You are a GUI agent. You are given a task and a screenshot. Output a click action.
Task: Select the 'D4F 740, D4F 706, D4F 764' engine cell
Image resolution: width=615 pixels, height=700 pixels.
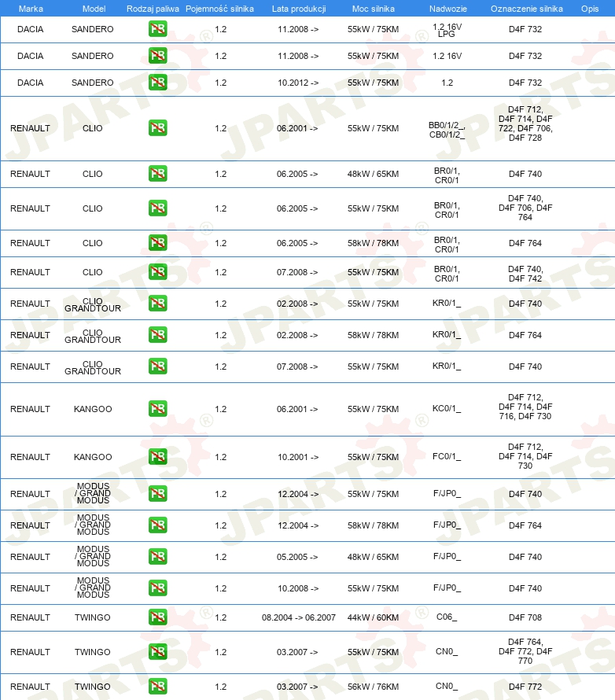[x=525, y=208]
